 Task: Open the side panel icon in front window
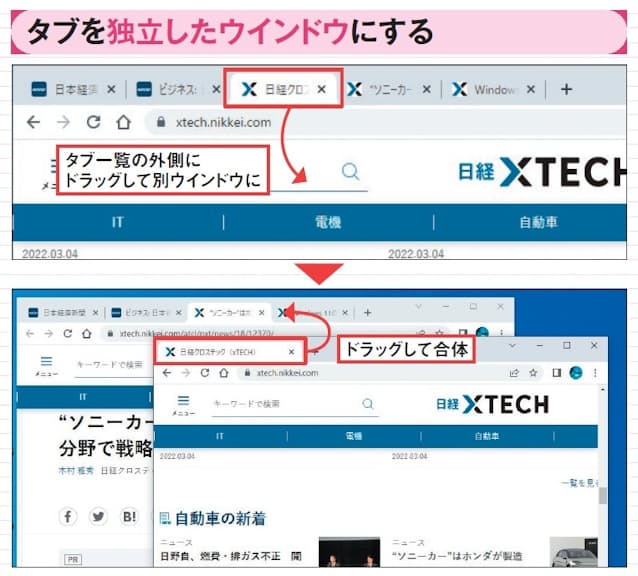[556, 373]
